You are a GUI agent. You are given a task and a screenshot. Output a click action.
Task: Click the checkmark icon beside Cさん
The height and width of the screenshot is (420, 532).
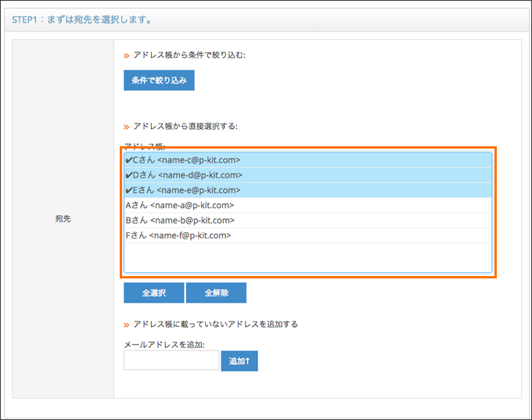pos(128,160)
